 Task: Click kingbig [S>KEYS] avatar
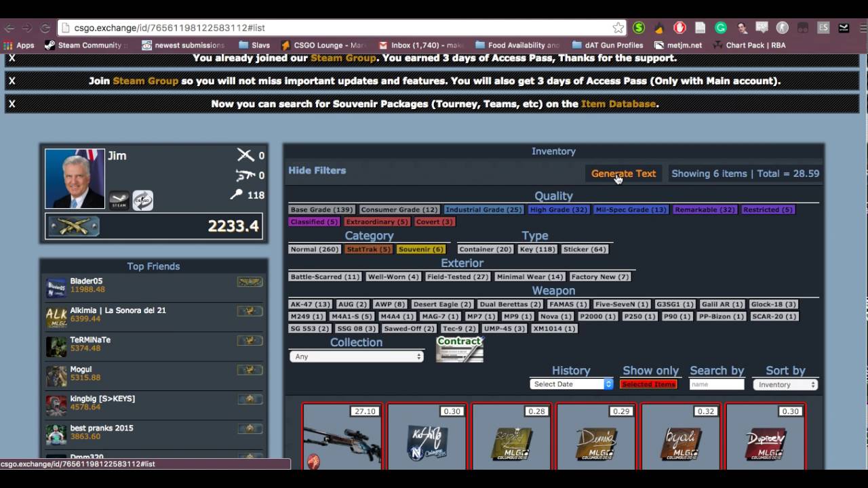click(x=56, y=405)
